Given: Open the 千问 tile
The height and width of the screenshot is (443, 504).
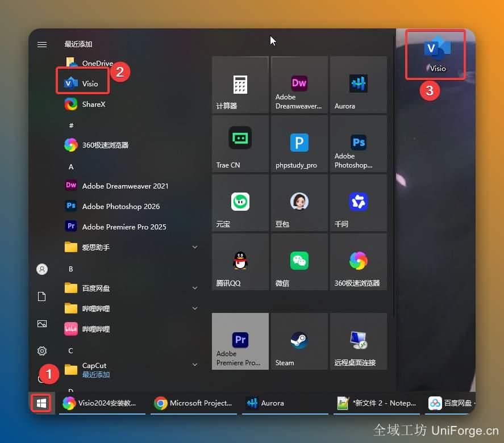Looking at the screenshot, I should (359, 203).
